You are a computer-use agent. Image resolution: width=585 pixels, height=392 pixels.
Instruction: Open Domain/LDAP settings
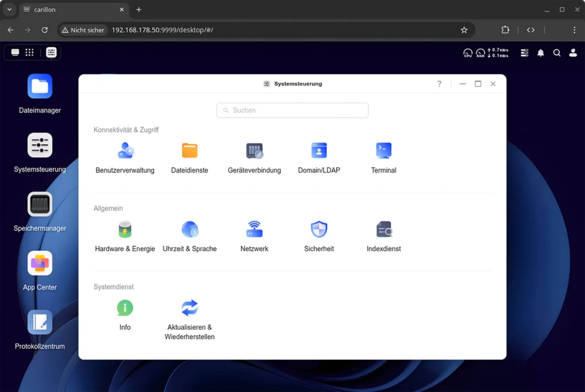pos(319,151)
